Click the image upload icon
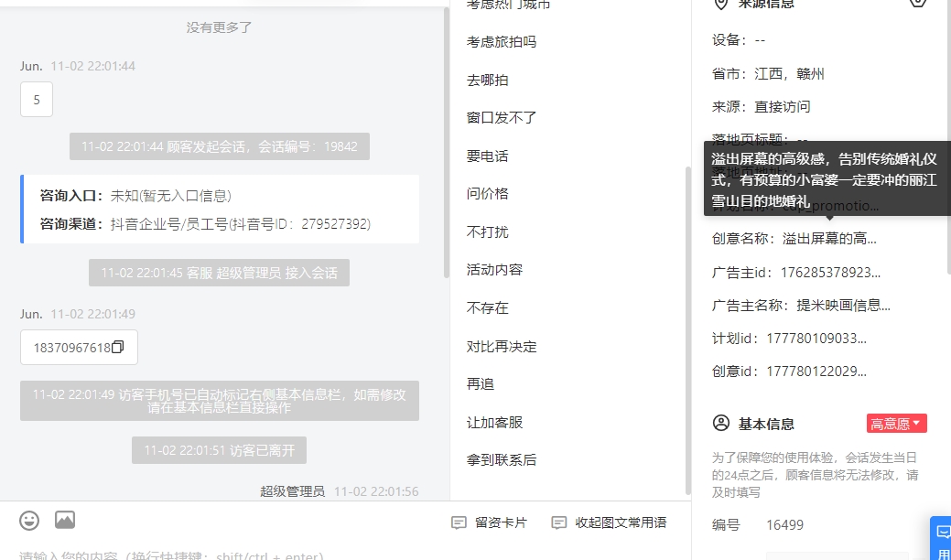 click(x=65, y=520)
